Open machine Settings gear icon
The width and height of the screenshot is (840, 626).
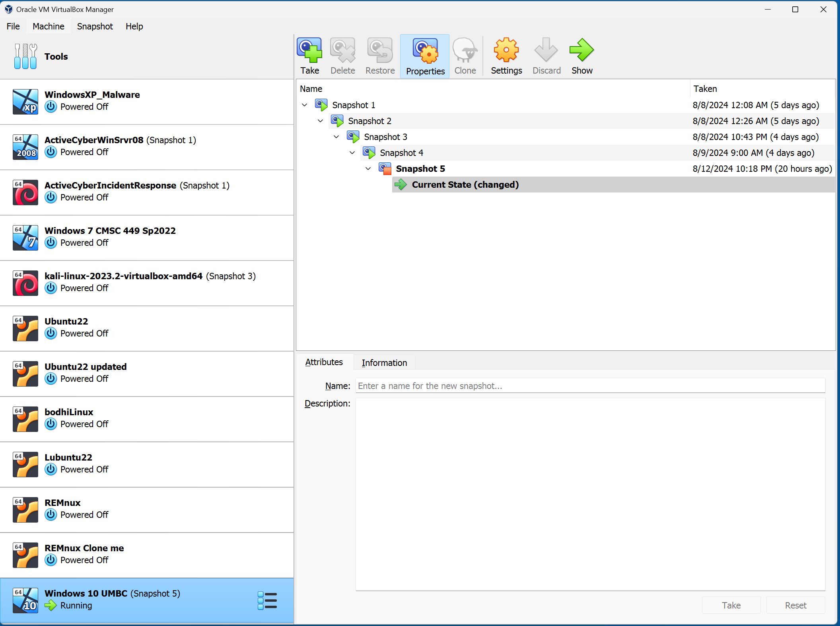tap(506, 50)
